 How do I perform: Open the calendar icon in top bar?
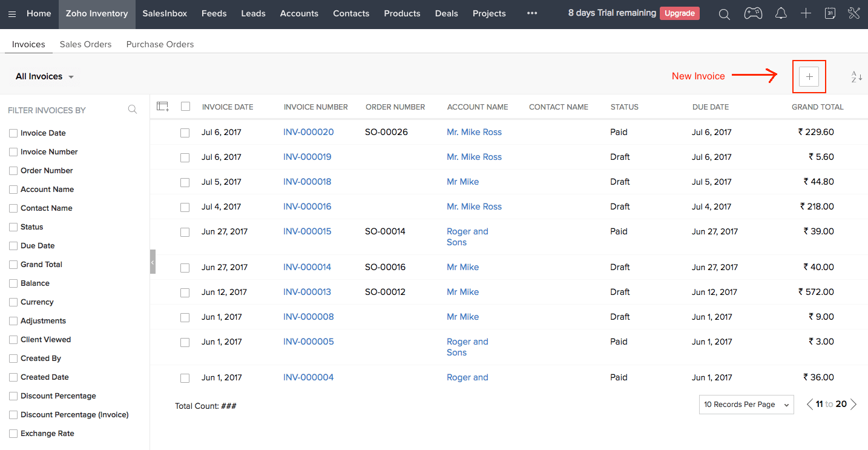tap(830, 13)
